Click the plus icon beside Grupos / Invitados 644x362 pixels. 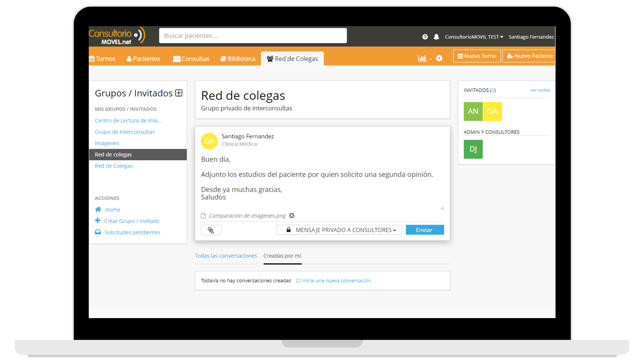tap(179, 93)
